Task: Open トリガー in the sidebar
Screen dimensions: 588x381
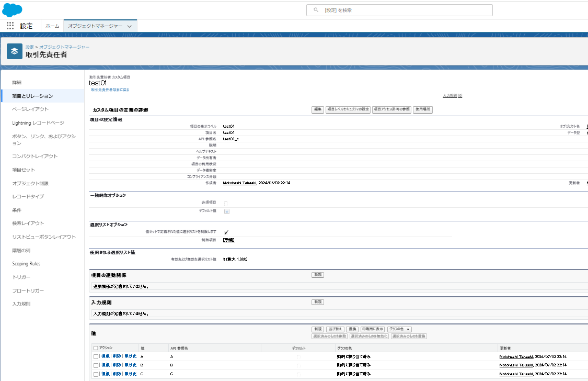Action: [21, 277]
